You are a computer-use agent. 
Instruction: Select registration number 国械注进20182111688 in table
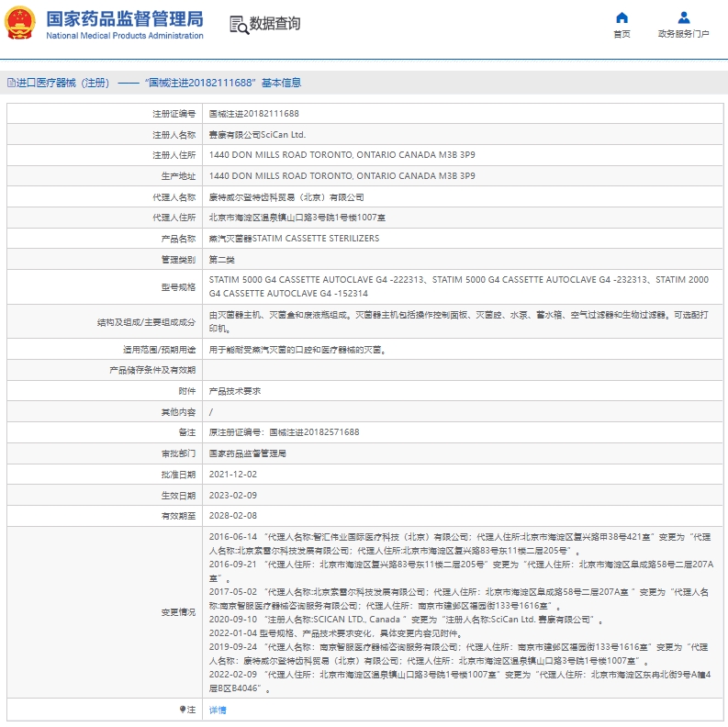pos(254,114)
